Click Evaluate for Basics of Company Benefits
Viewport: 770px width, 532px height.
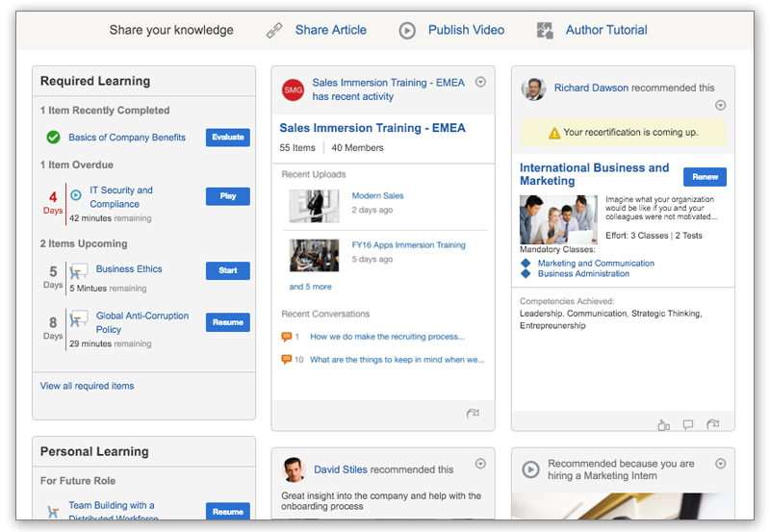pyautogui.click(x=228, y=138)
